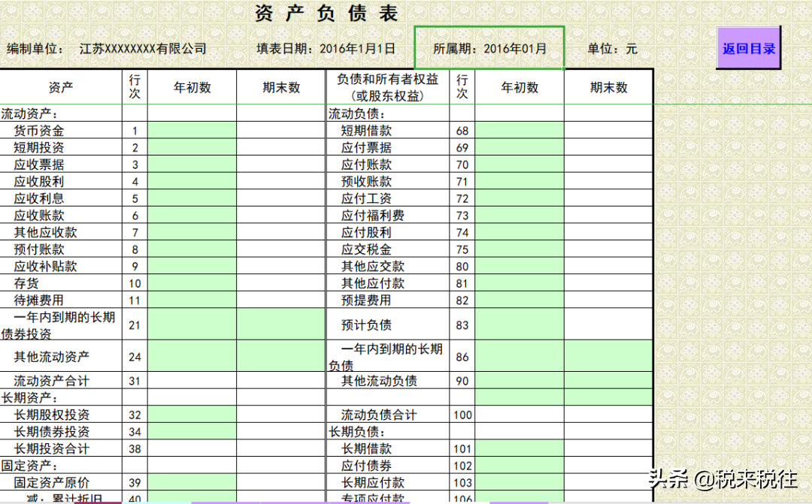Viewport: 812px width, 504px height.
Task: Click the 单位：元 cell
Action: pos(609,47)
